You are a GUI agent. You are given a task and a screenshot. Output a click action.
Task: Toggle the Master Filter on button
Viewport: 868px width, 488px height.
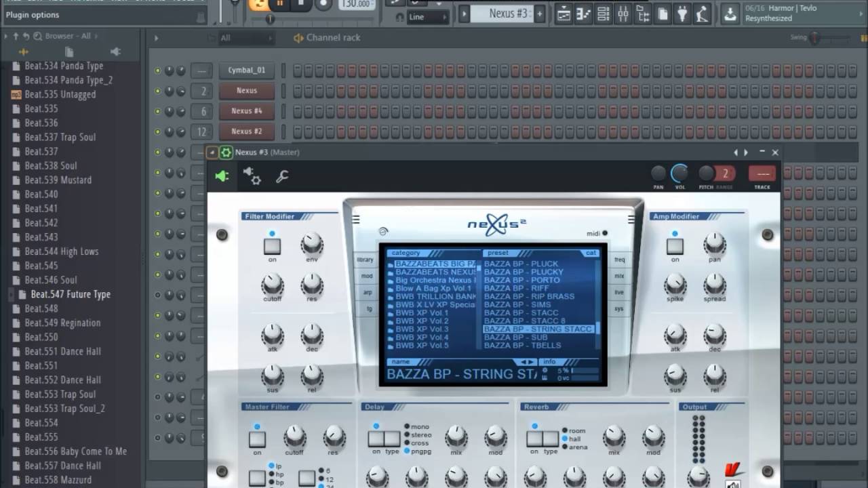tap(257, 439)
